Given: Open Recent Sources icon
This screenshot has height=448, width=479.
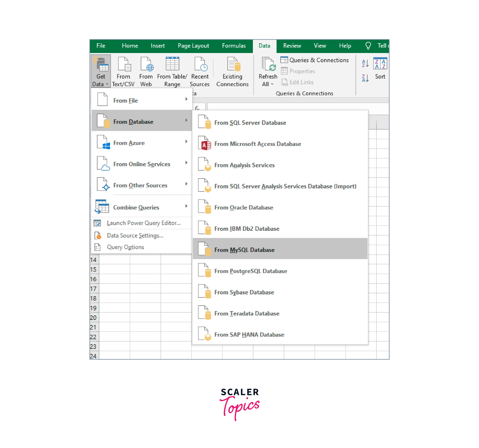Looking at the screenshot, I should click(x=200, y=64).
